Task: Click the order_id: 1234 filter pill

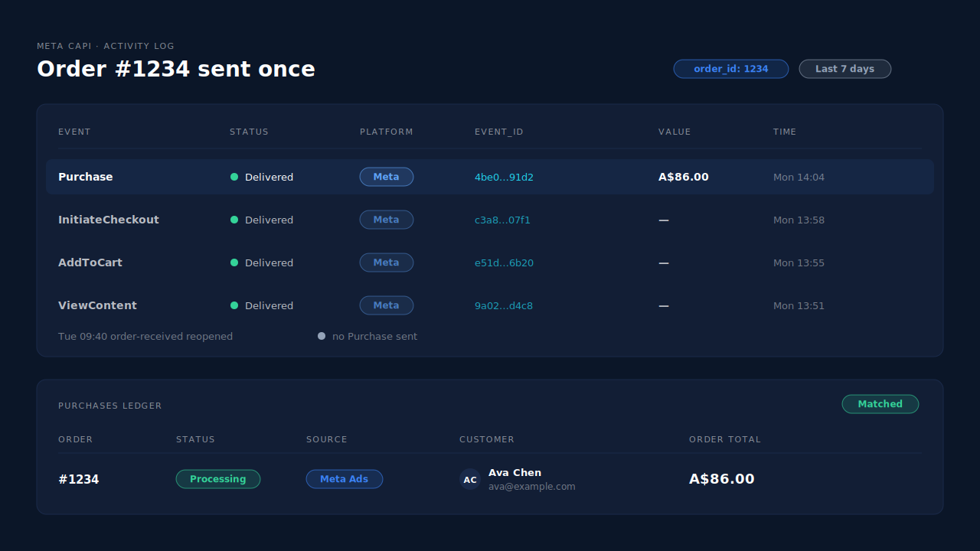Action: point(731,69)
